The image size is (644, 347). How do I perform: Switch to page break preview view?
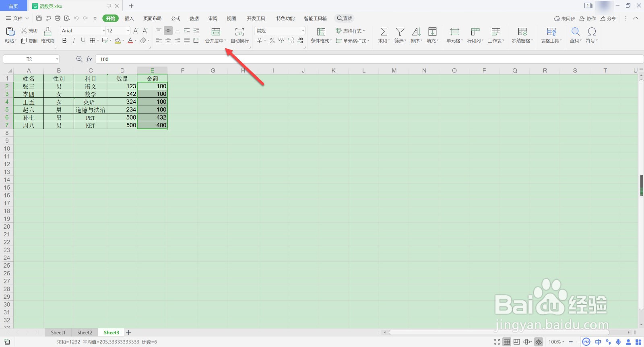[516, 342]
